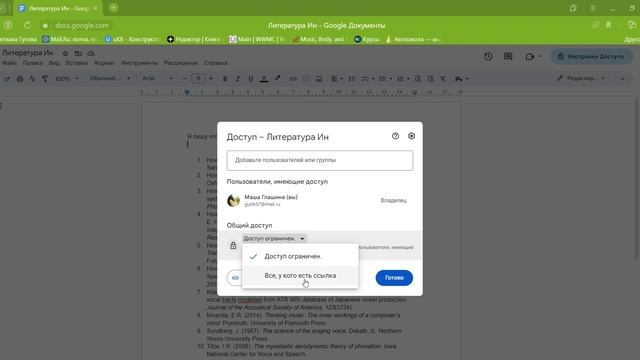The width and height of the screenshot is (640, 360).
Task: Choose "Все, у кого есть ссылка" option
Action: point(300,276)
